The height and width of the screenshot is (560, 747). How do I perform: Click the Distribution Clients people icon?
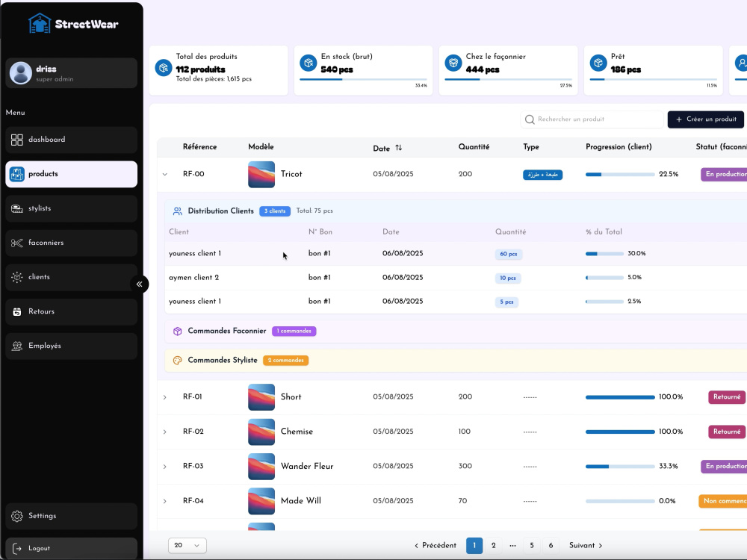pos(178,211)
